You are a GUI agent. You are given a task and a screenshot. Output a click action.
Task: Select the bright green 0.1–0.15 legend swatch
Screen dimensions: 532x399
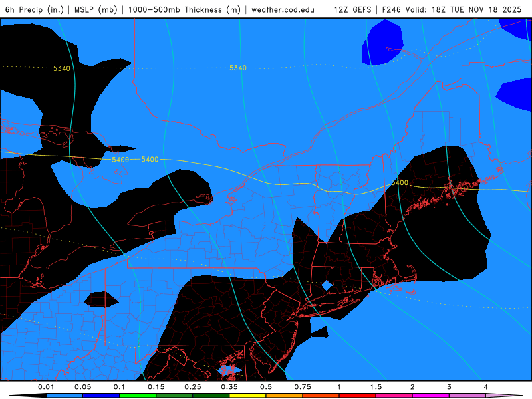point(138,396)
